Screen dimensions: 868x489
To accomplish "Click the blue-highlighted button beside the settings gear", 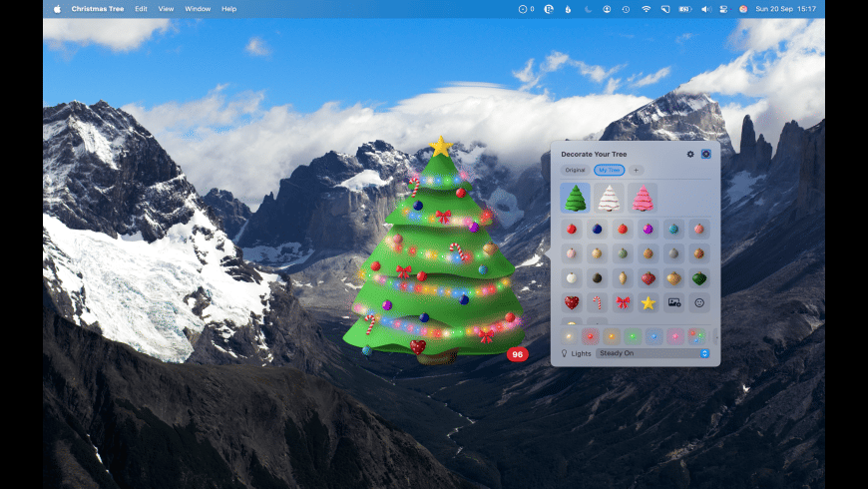I will pos(705,154).
